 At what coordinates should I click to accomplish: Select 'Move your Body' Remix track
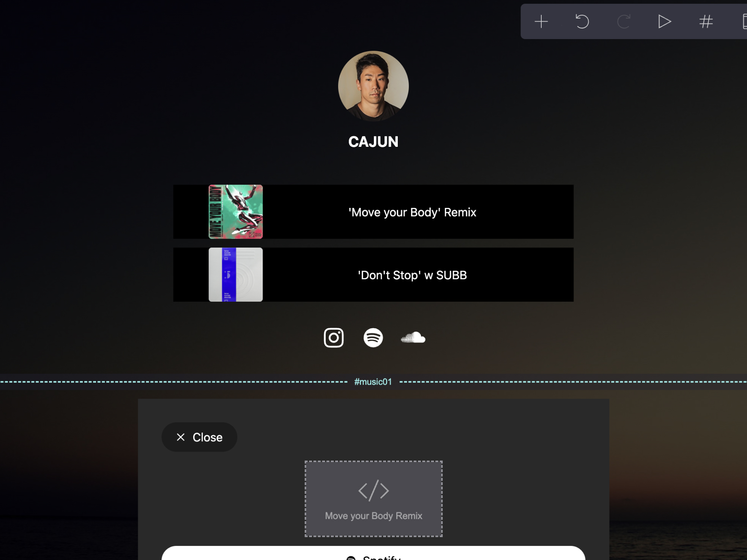(x=373, y=212)
